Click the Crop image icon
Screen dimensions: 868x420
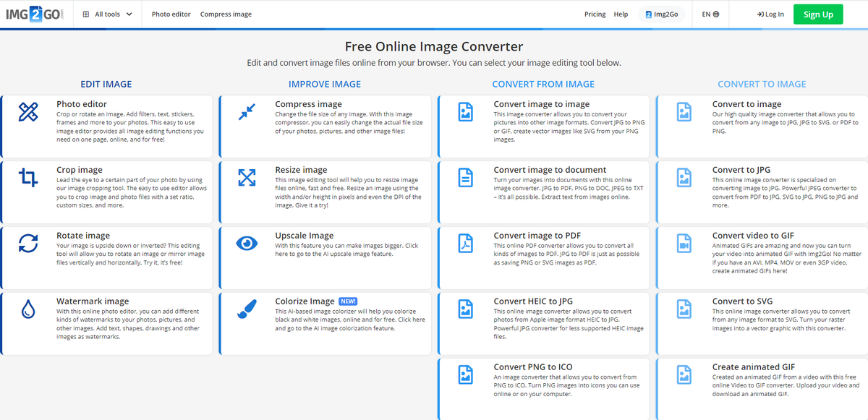point(28,178)
